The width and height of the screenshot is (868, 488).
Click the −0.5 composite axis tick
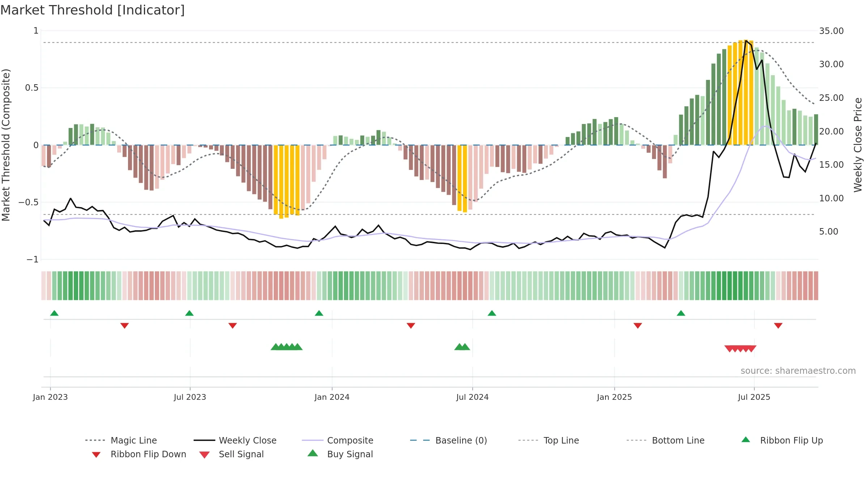coord(29,202)
